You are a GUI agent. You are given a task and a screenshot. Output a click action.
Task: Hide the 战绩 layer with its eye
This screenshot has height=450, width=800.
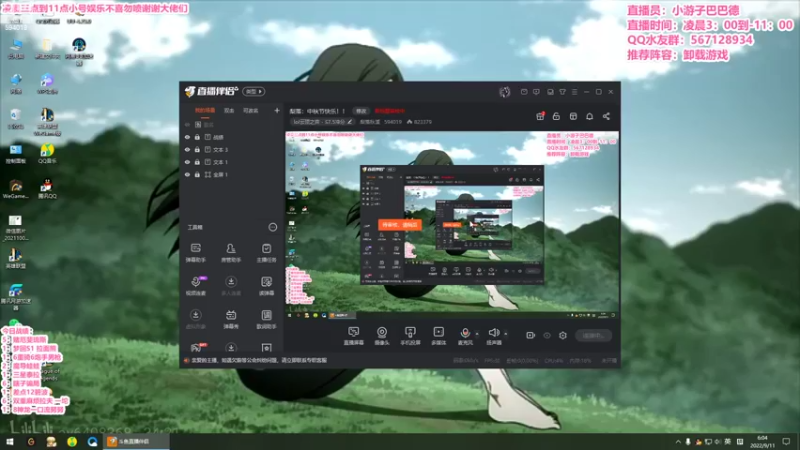187,137
